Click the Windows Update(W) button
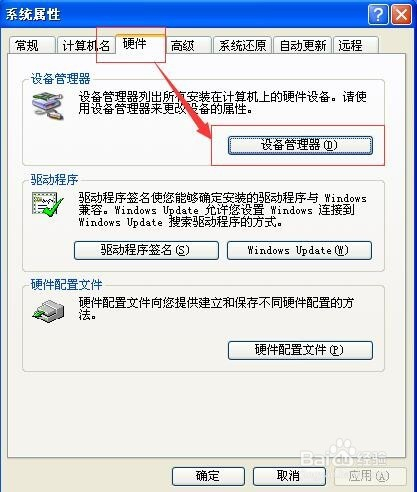 (299, 250)
